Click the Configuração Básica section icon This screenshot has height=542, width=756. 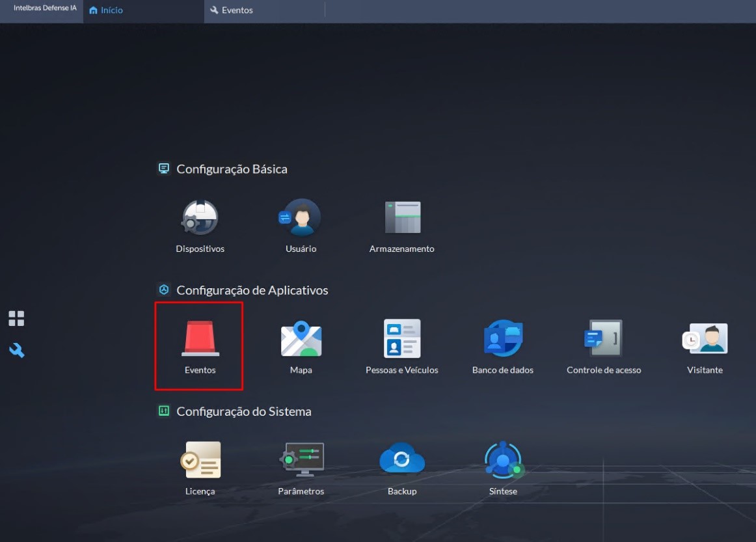[x=164, y=169]
